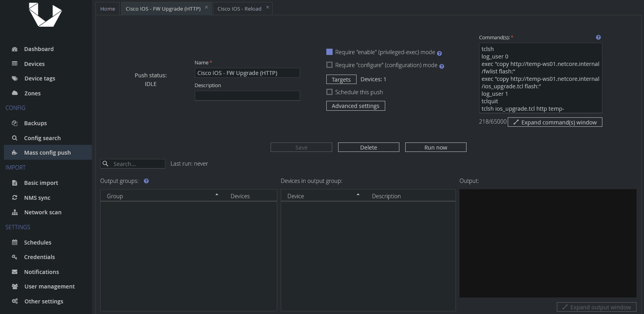Click Run now button
Viewport: 644px width, 314px height.
pyautogui.click(x=435, y=147)
